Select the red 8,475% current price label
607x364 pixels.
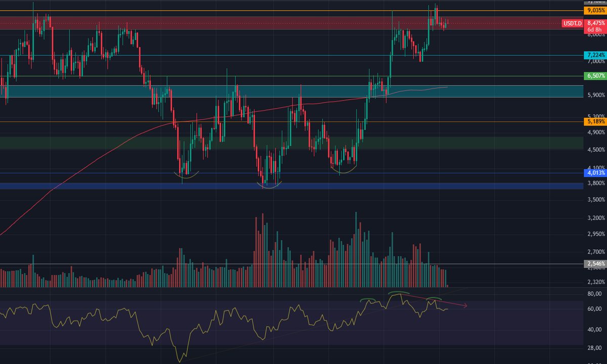click(595, 23)
